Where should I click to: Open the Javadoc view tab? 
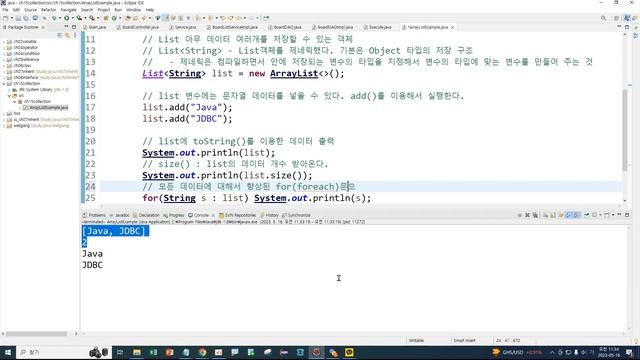click(x=119, y=215)
